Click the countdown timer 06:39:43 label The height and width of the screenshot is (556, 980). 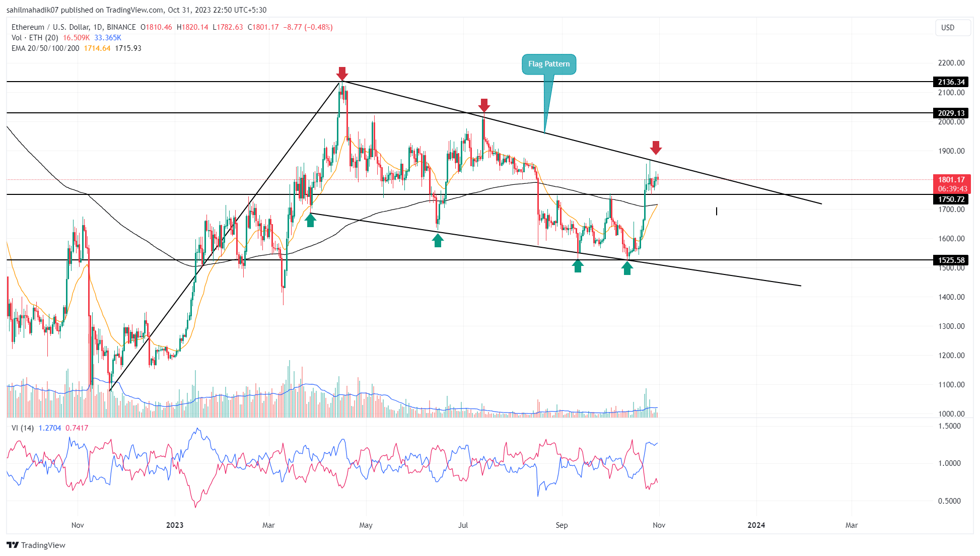click(x=951, y=189)
